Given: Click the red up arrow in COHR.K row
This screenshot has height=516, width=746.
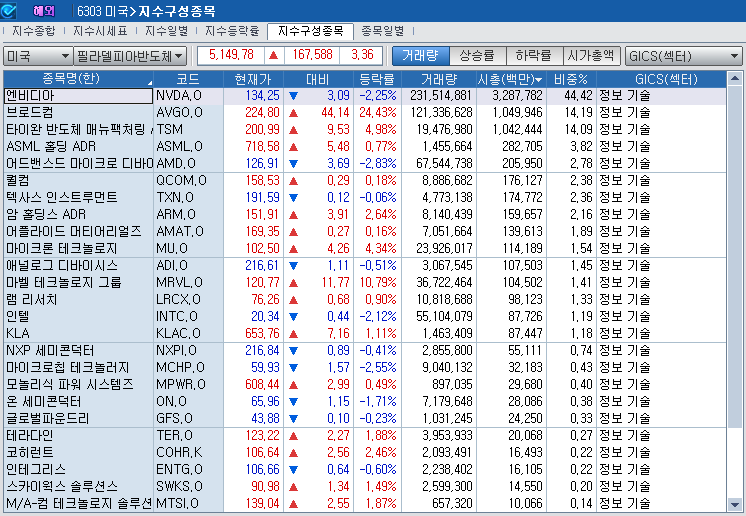Looking at the screenshot, I should coord(294,453).
